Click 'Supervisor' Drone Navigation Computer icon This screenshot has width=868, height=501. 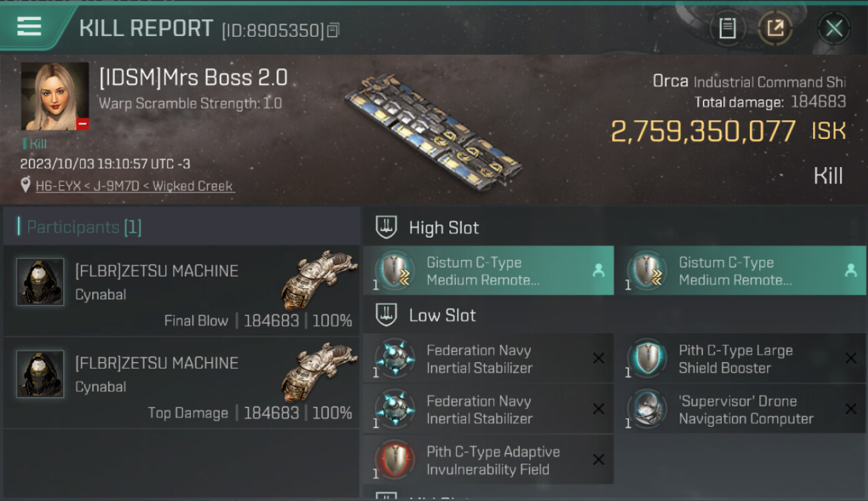coord(646,409)
